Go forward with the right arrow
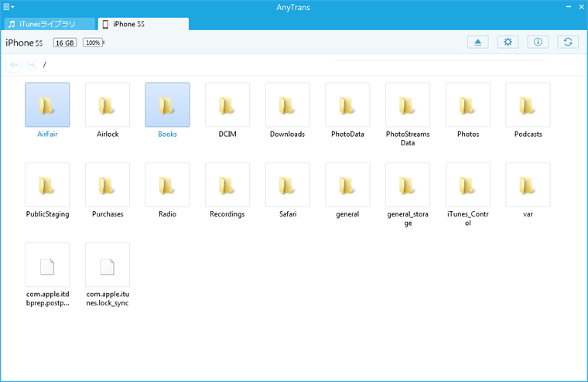Image resolution: width=588 pixels, height=382 pixels. point(32,65)
